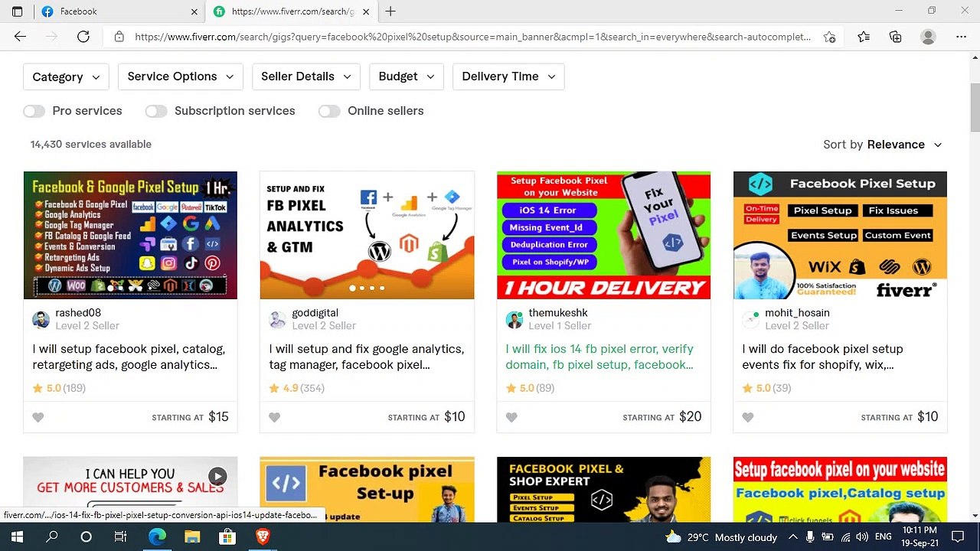980x551 pixels.
Task: Open goddigital seller avatar
Action: (278, 320)
